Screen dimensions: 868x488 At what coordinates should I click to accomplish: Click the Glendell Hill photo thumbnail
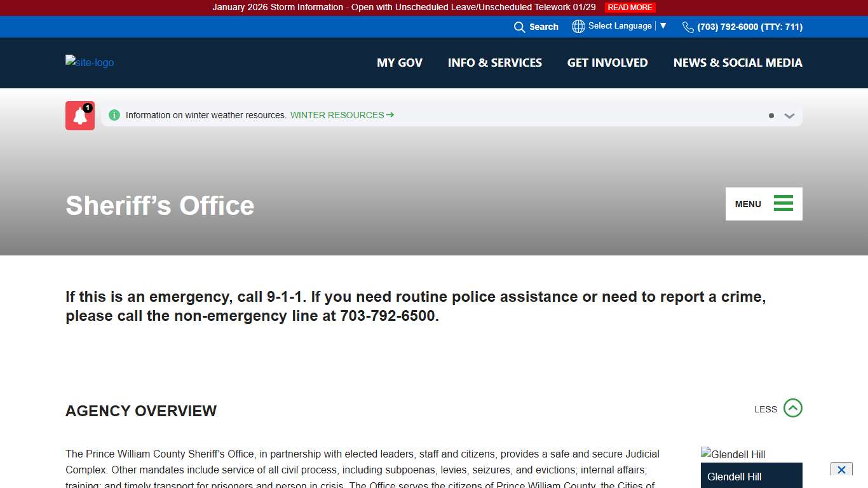(733, 454)
